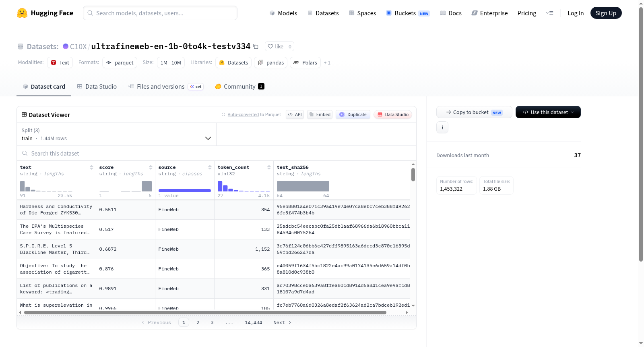Click the horizontal scrollbar of the table
Screen dimensions: 644x347
click(x=205, y=312)
